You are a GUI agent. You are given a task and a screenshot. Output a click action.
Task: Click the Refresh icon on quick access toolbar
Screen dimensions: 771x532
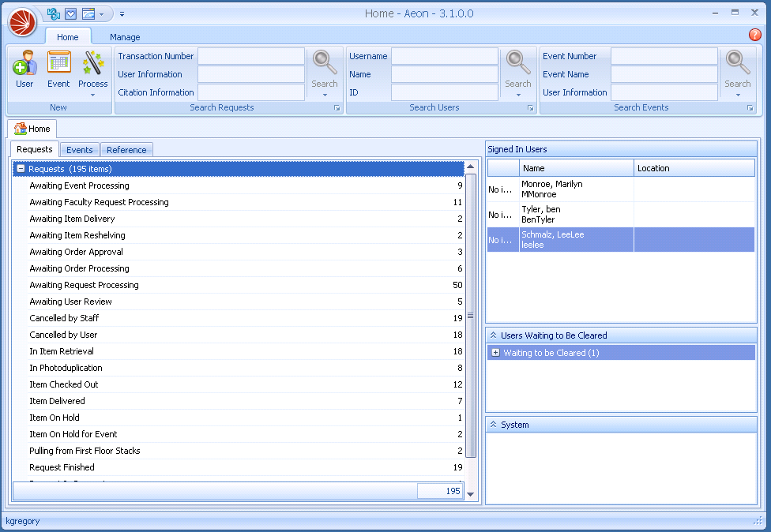(x=52, y=13)
